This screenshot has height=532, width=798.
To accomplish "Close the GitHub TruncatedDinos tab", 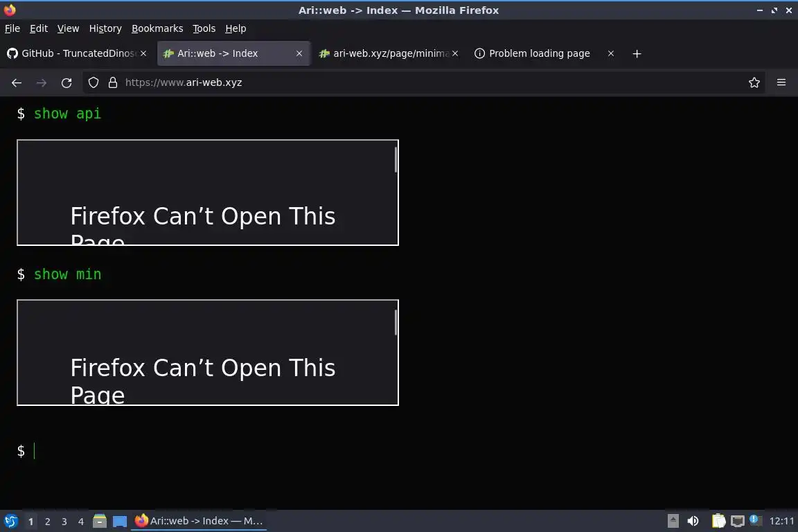I will coord(143,53).
